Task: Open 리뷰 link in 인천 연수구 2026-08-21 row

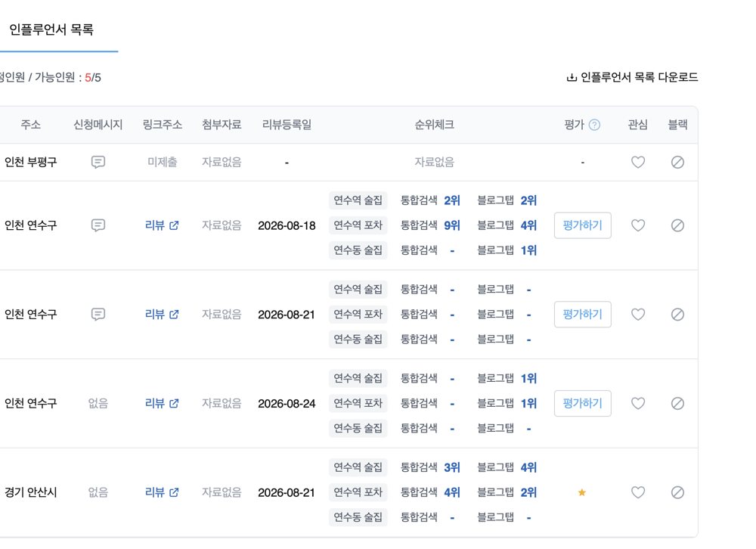Action: pyautogui.click(x=162, y=315)
